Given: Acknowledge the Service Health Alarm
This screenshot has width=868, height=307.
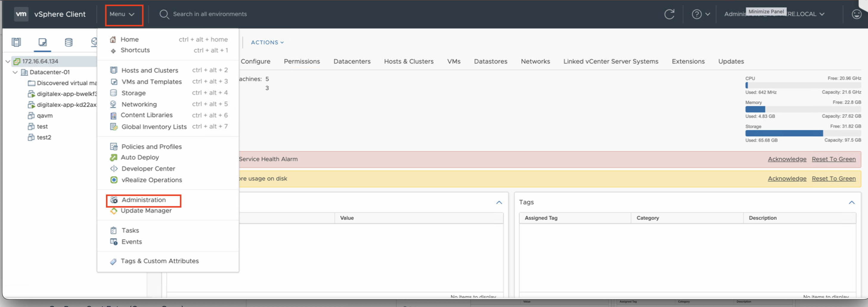Looking at the screenshot, I should [787, 159].
